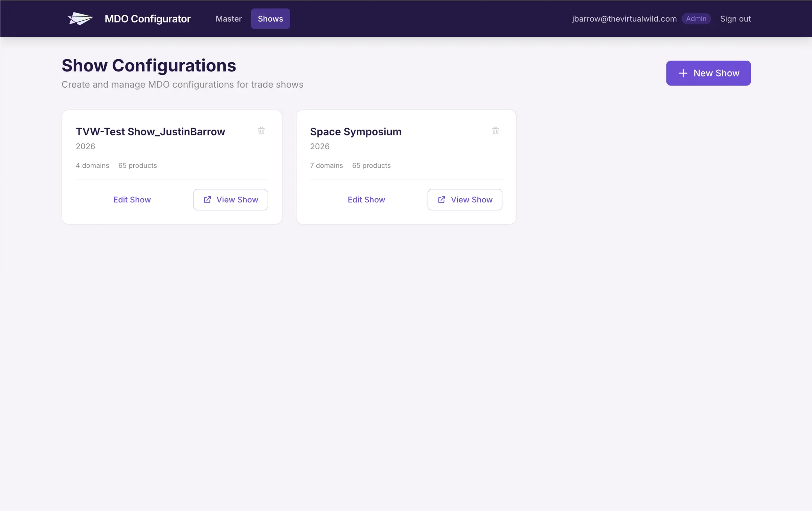Edit the TVW-Test Show_JustinBarrow show
Screen dimensions: 812x511
coord(132,200)
